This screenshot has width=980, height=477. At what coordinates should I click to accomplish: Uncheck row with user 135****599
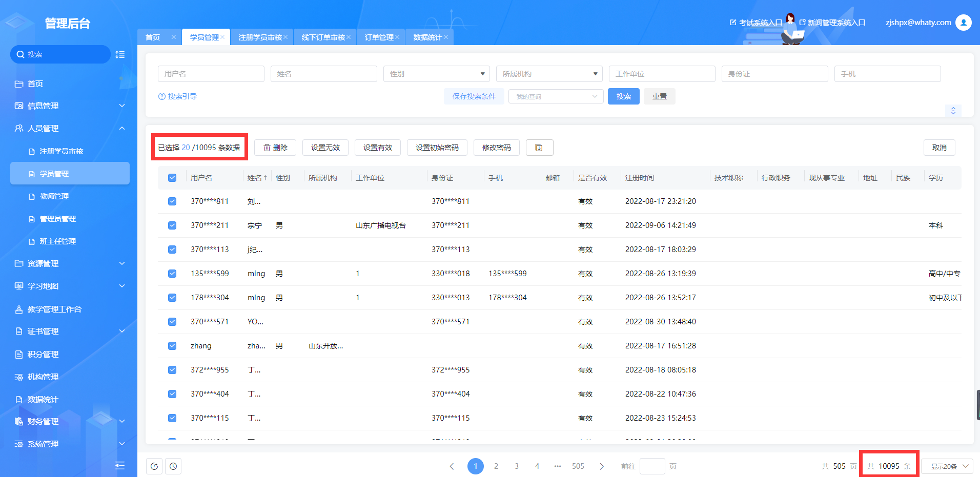[172, 274]
